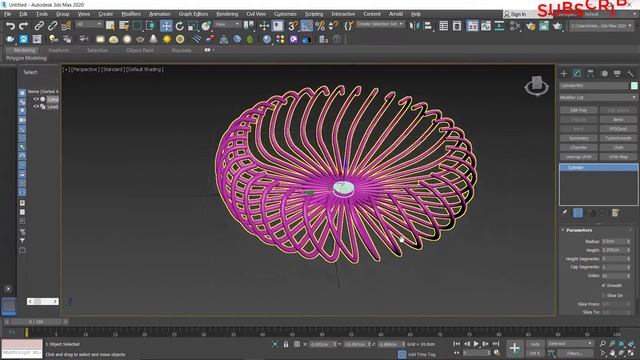This screenshot has height=360, width=640.
Task: Toggle the Percent Snap icon
Action: tap(320, 26)
